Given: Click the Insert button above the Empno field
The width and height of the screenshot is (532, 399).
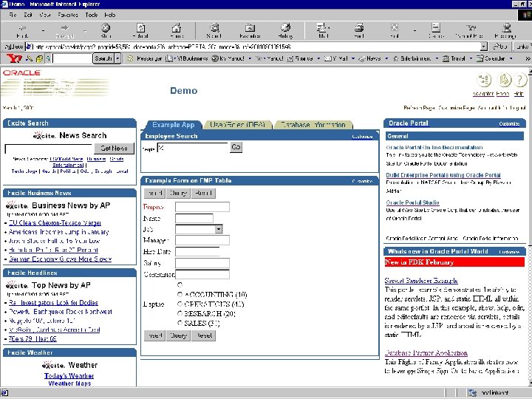Looking at the screenshot, I should pos(154,193).
